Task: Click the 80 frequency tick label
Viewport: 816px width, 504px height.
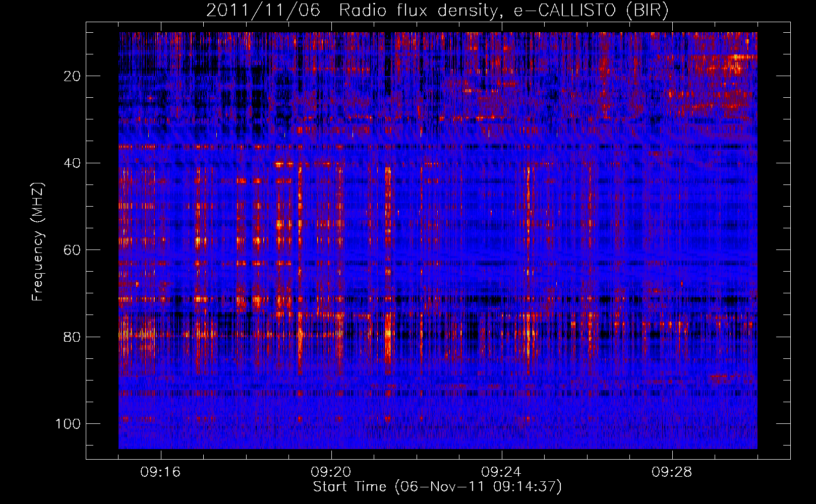Action: coord(73,337)
